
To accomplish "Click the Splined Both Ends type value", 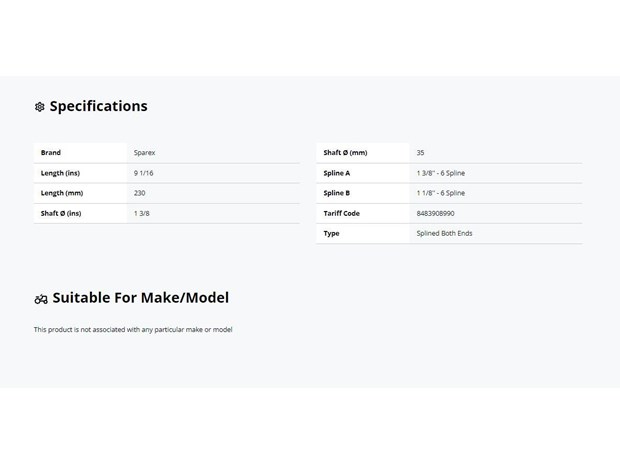I will pyautogui.click(x=444, y=233).
